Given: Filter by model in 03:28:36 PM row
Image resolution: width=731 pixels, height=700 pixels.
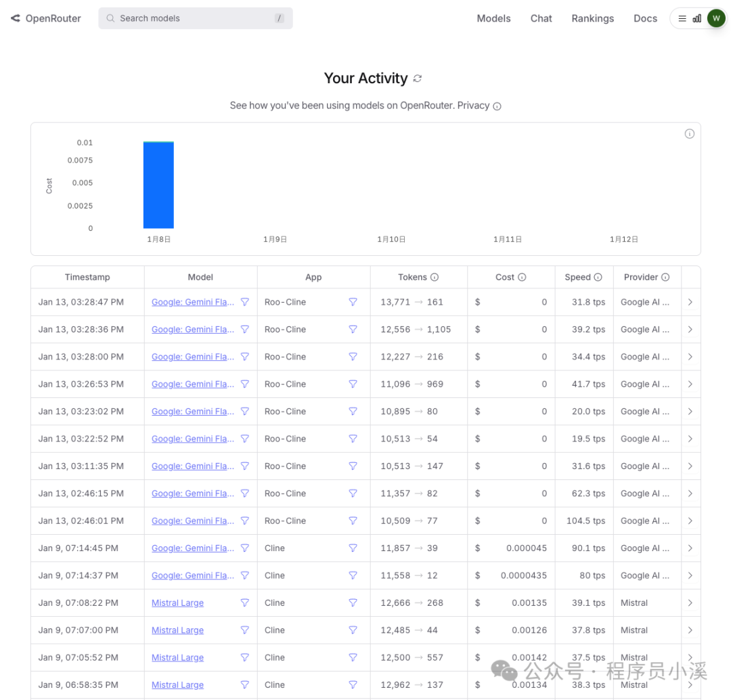Looking at the screenshot, I should [245, 329].
